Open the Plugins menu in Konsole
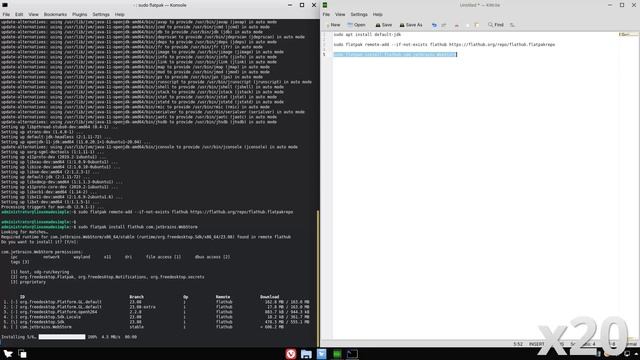Image resolution: width=640 pixels, height=360 pixels. click(80, 14)
